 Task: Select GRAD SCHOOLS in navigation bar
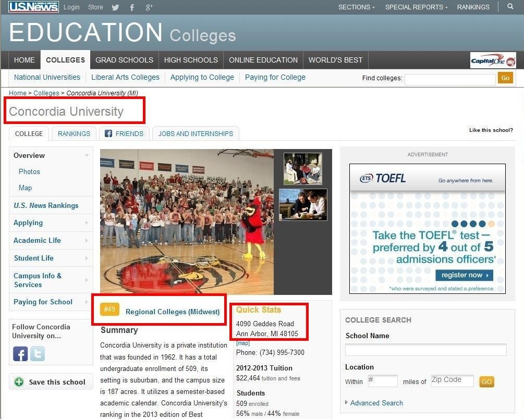(124, 60)
